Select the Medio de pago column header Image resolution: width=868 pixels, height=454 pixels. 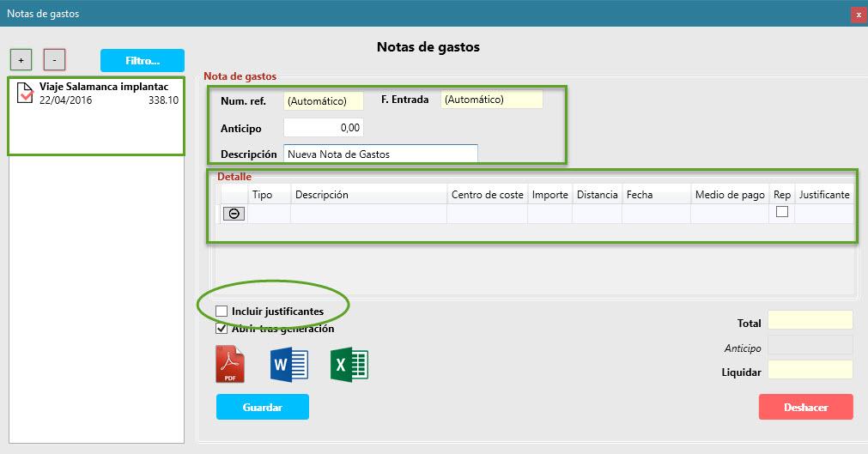click(x=730, y=194)
